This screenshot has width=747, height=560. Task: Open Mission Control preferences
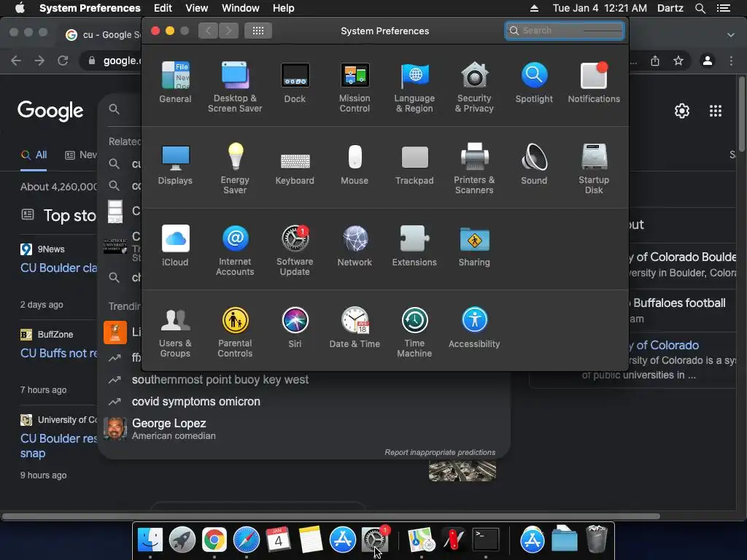pos(355,87)
